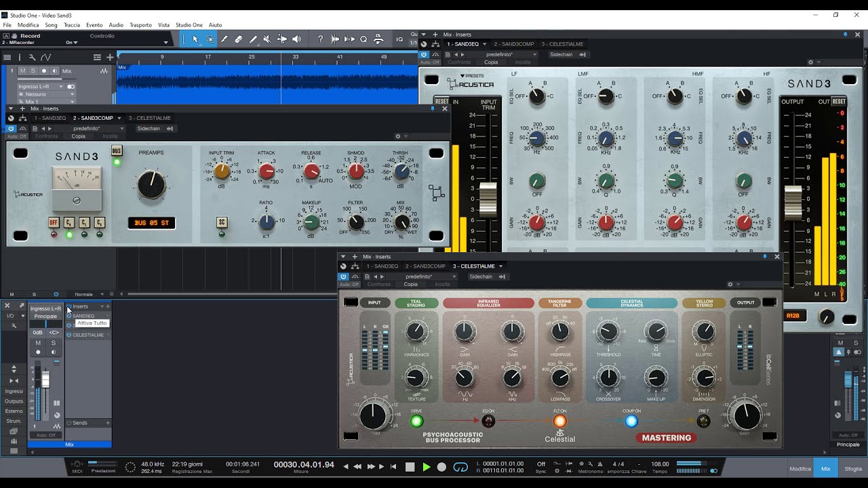Click the IQ input quantize button
The image size is (868, 488).
click(400, 40)
